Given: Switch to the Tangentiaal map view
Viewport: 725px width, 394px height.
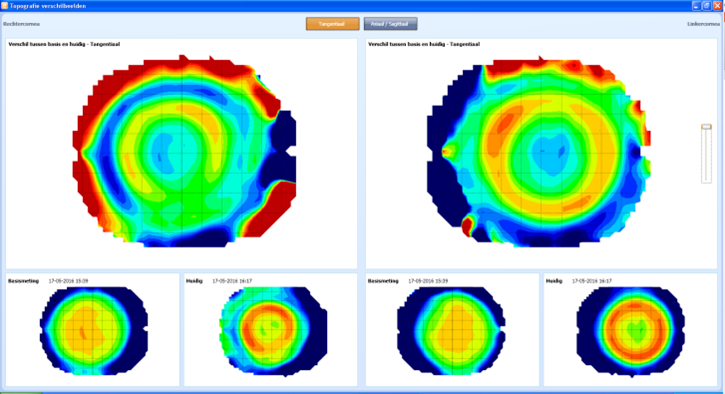Looking at the screenshot, I should [x=332, y=24].
